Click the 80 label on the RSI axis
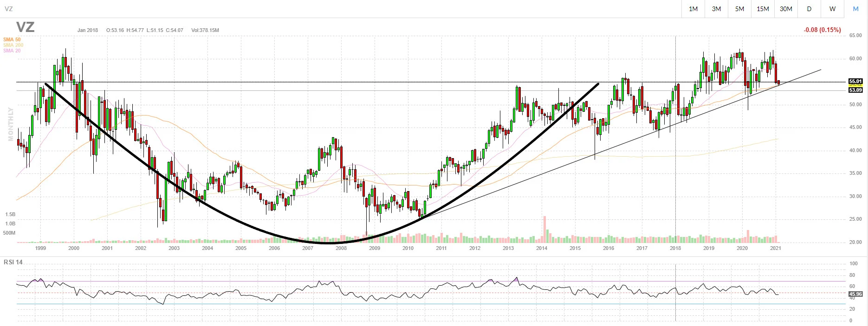The height and width of the screenshot is (326, 868). pyautogui.click(x=852, y=275)
